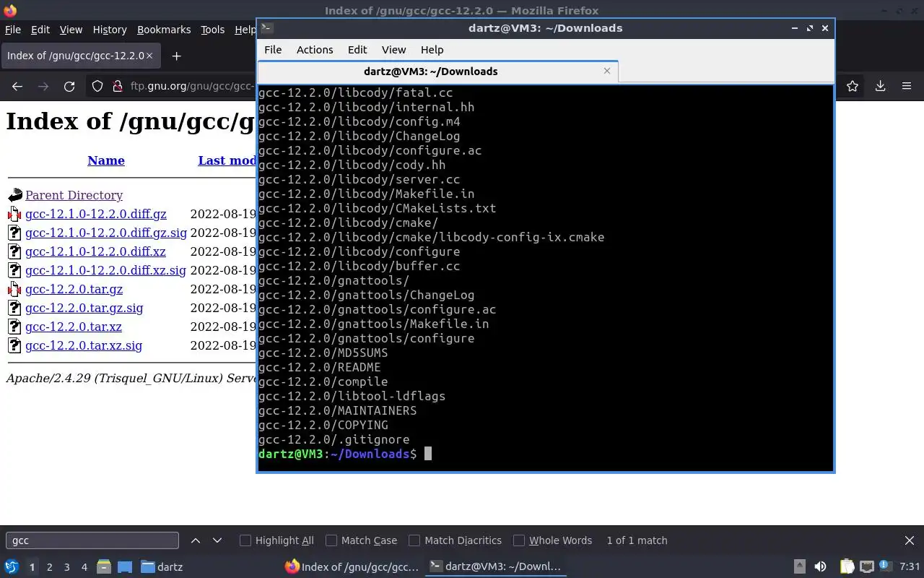Image resolution: width=924 pixels, height=578 pixels.
Task: Jump to next find match
Action: tap(217, 540)
